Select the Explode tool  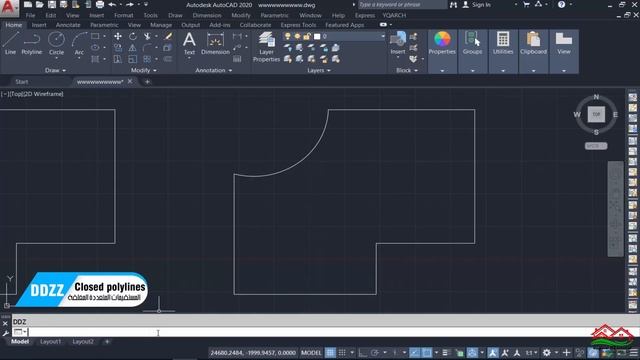(x=167, y=48)
